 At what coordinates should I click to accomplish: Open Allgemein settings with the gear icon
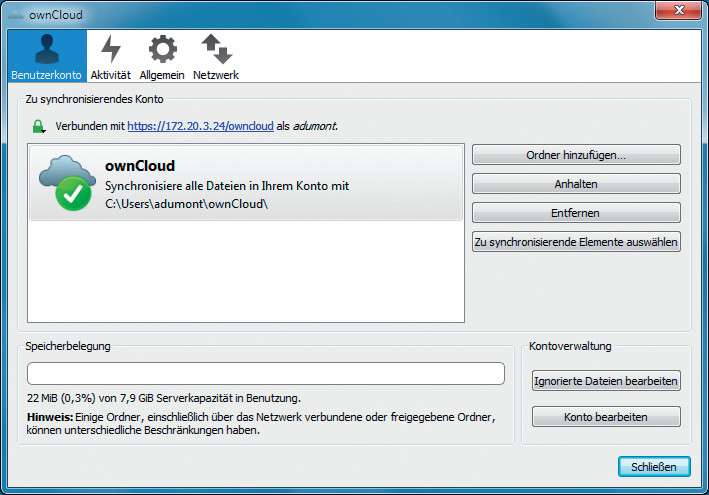point(161,57)
